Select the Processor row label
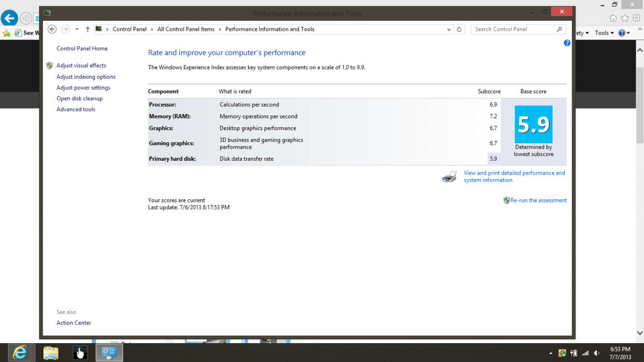This screenshot has width=644, height=362. pyautogui.click(x=162, y=104)
